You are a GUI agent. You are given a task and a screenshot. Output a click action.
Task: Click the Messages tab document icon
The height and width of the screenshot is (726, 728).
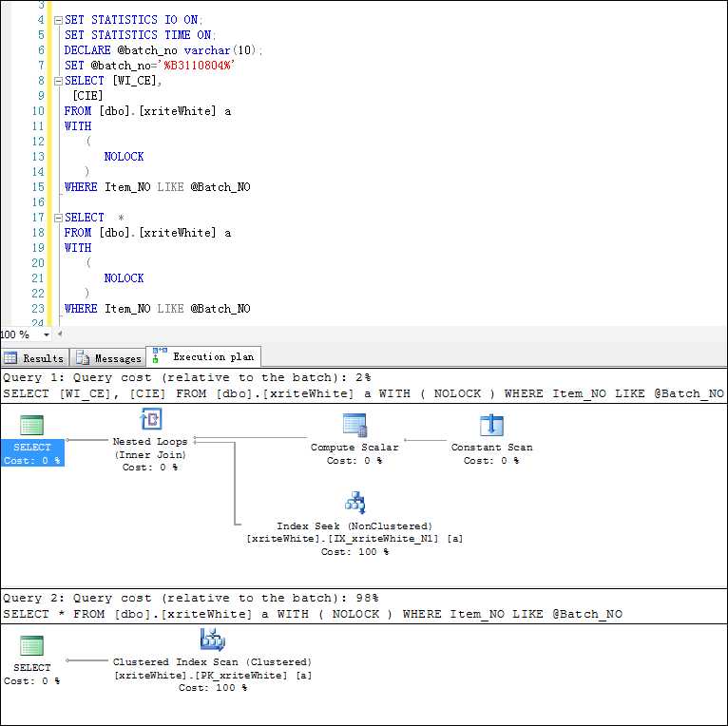83,358
